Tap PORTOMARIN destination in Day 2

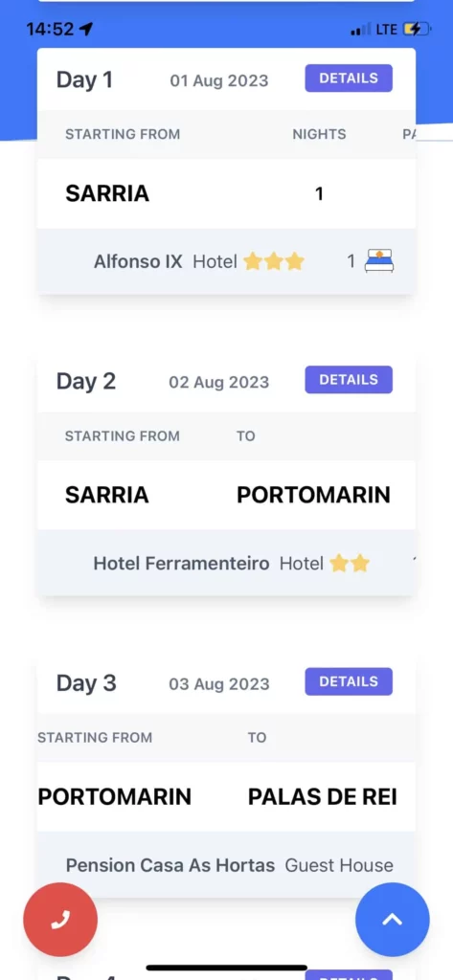coord(313,495)
